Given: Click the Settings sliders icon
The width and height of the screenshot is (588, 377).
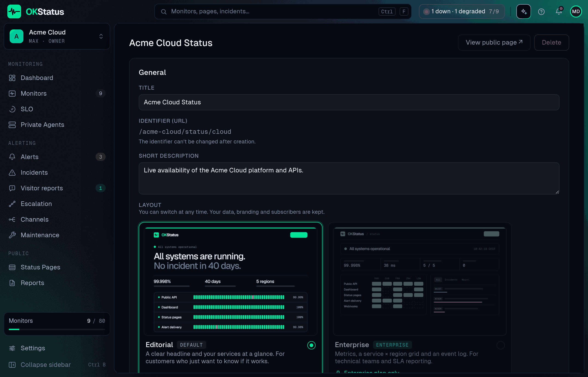Looking at the screenshot, I should click(12, 348).
